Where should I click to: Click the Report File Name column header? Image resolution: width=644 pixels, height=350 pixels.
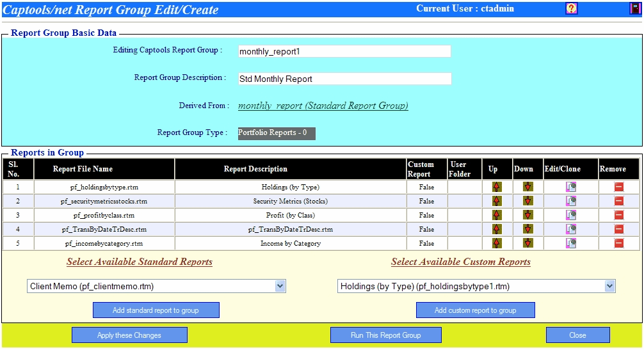pyautogui.click(x=104, y=169)
